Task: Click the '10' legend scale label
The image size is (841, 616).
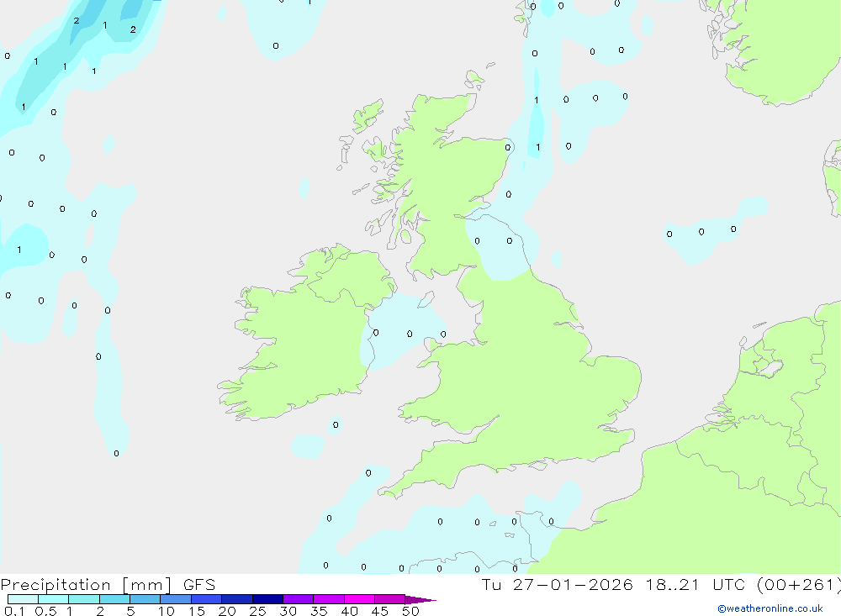Action: click(167, 611)
